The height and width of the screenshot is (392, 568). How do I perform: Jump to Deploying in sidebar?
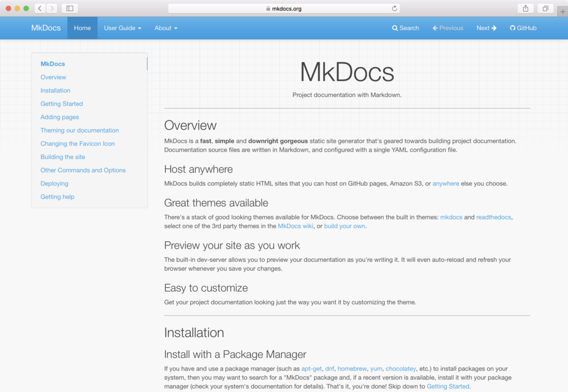[54, 184]
